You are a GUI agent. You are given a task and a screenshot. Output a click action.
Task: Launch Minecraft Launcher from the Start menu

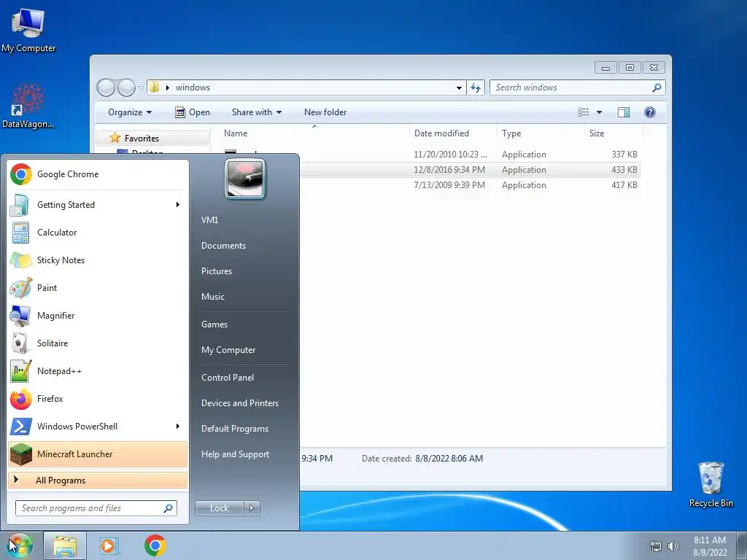click(98, 454)
